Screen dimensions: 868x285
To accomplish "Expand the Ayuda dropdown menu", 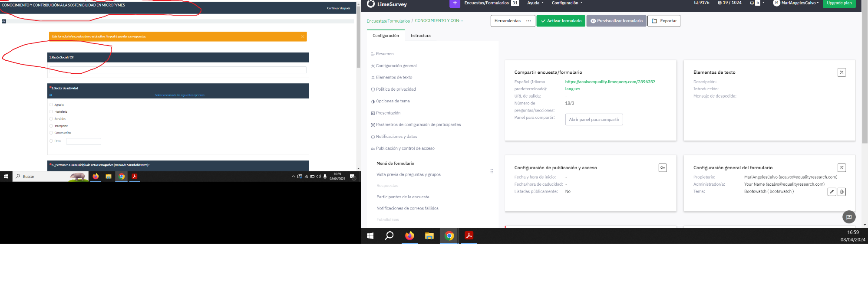I will click(535, 3).
